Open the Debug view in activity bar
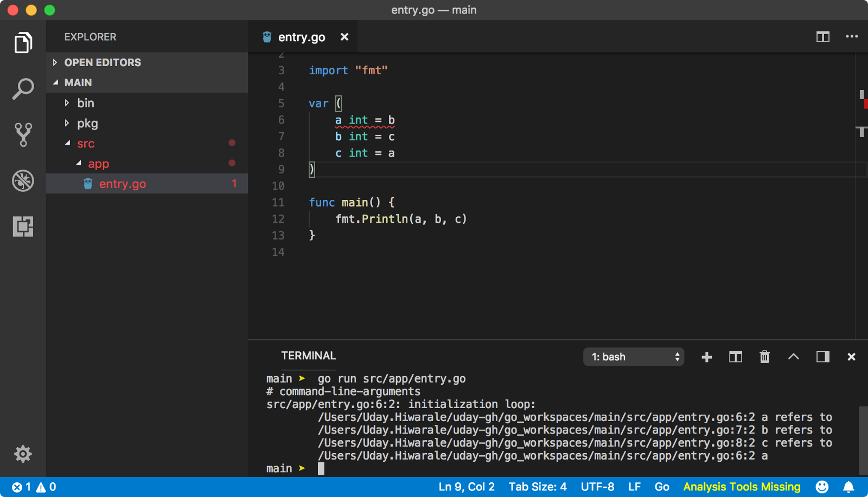The image size is (868, 497). (x=23, y=180)
